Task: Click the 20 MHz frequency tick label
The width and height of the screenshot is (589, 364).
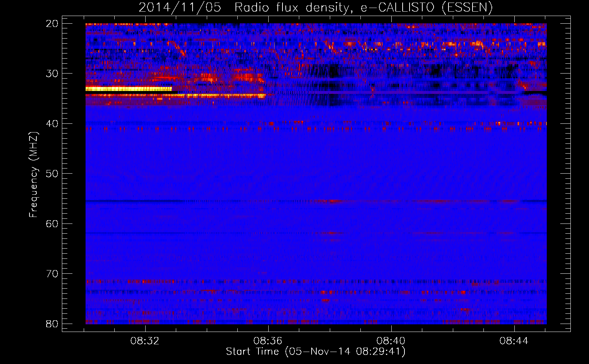Action: point(52,24)
